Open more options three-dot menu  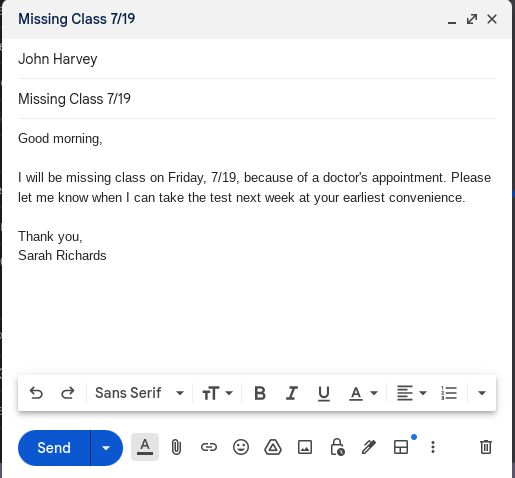(x=433, y=447)
